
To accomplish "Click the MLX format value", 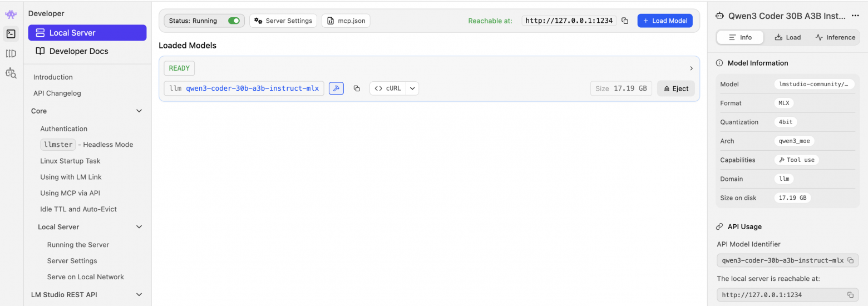I will 783,103.
